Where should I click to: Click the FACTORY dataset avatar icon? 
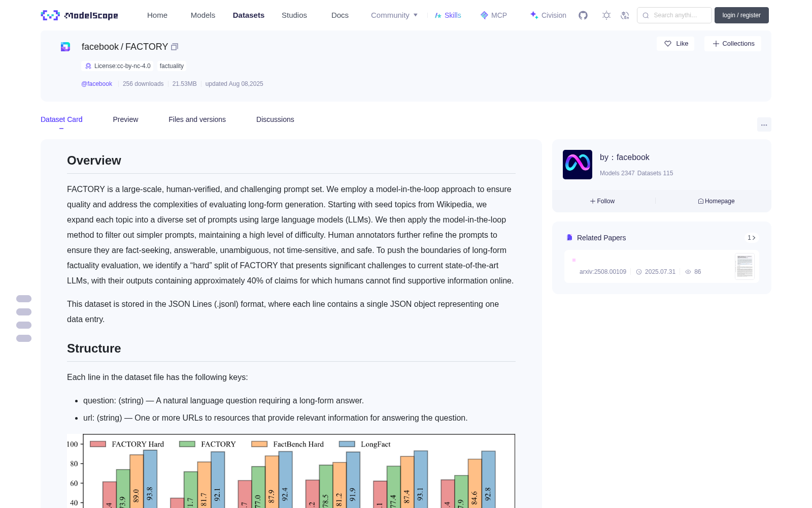click(x=65, y=47)
